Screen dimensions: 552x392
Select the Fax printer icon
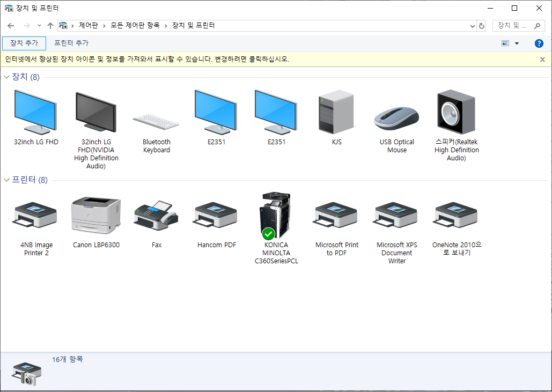point(156,215)
